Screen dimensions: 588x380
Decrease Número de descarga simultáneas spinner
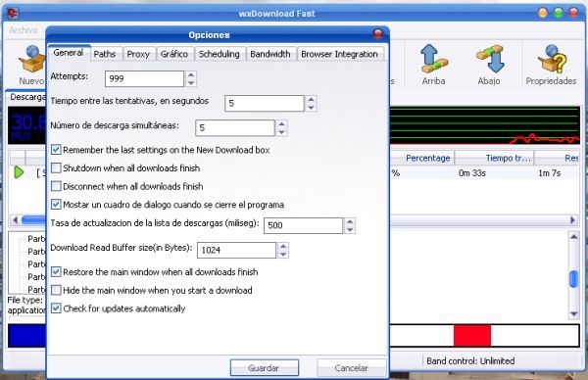[281, 132]
